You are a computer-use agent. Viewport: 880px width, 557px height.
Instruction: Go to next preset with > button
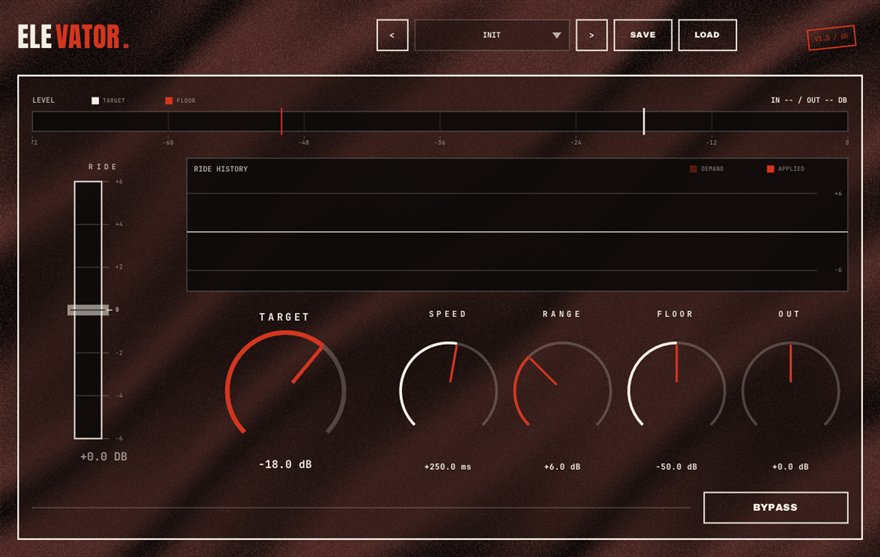(x=592, y=35)
